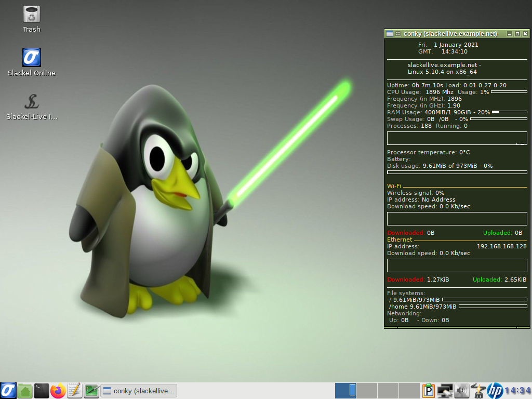Click the Wi-Fi download speed graph box

457,219
